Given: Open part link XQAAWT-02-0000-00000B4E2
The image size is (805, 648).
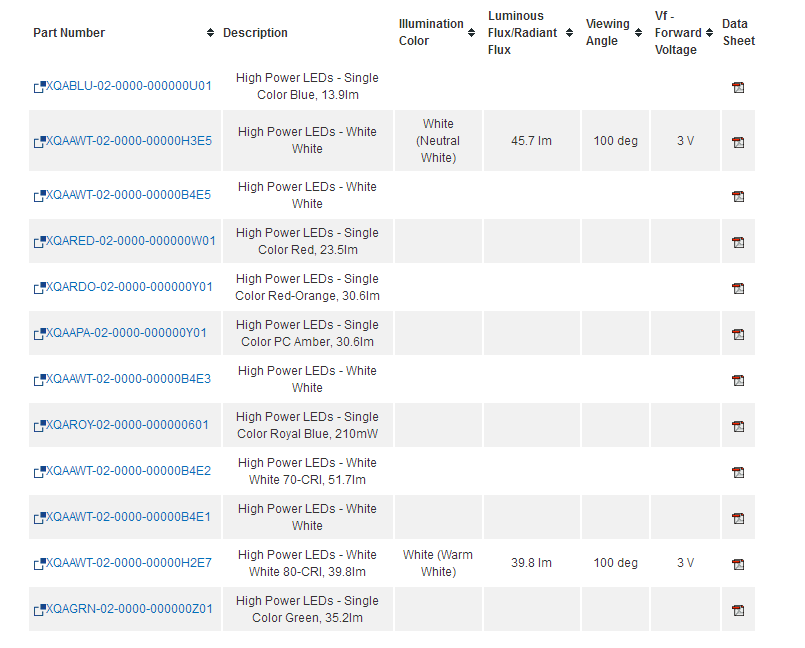Looking at the screenshot, I should coord(128,471).
